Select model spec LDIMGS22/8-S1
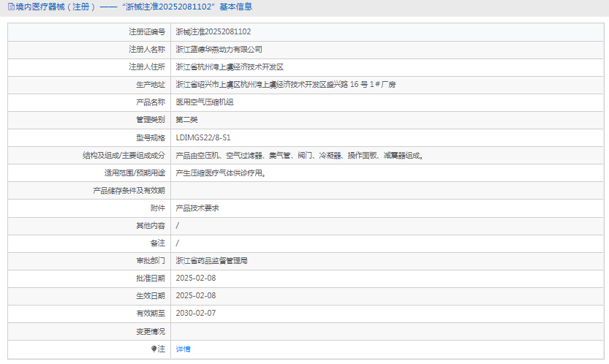The width and height of the screenshot is (609, 364). coord(203,137)
